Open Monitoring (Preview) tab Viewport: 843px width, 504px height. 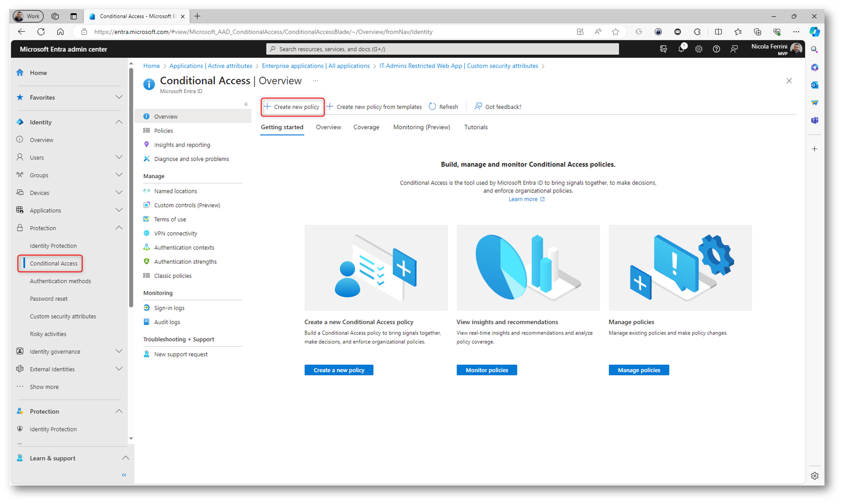(422, 127)
